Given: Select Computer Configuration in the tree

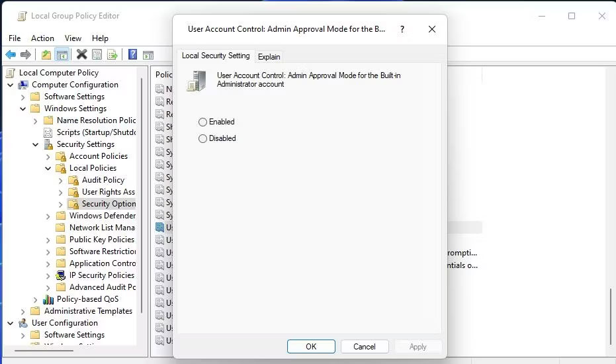Looking at the screenshot, I should pyautogui.click(x=75, y=85).
